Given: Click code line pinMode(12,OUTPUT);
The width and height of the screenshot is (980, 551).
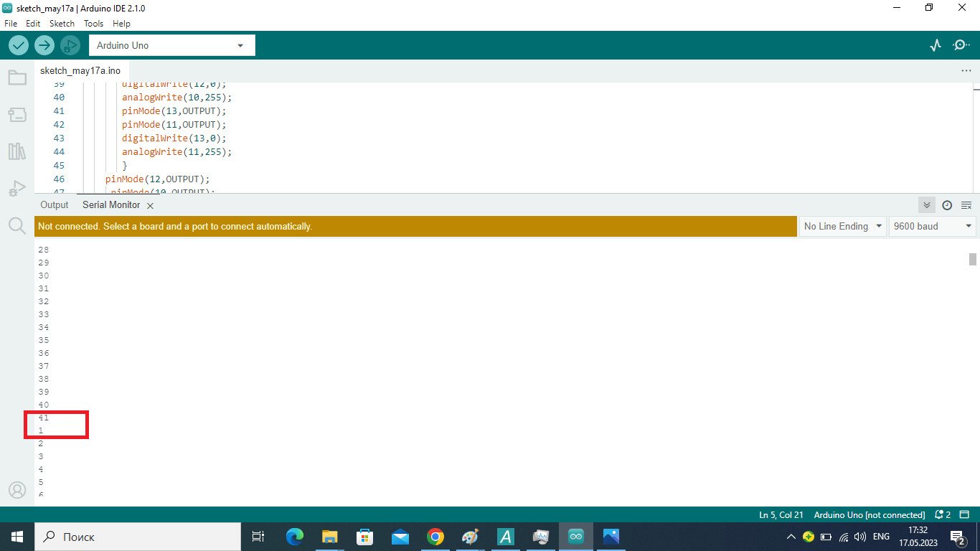Looking at the screenshot, I should [157, 179].
